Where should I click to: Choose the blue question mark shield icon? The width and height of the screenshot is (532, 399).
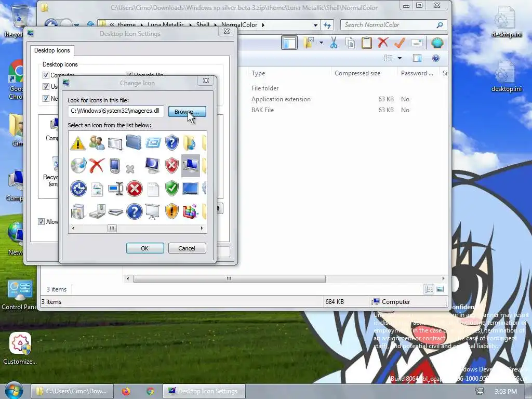[171, 143]
